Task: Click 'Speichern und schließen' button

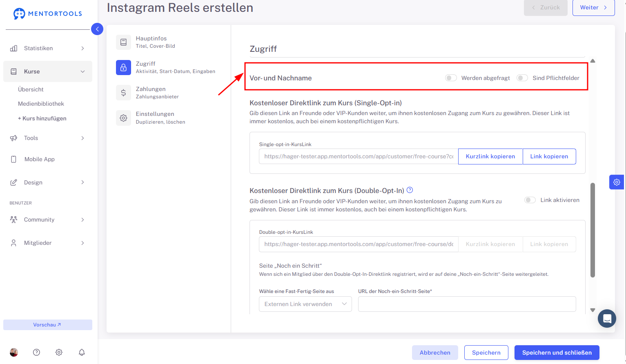Action: [x=557, y=353]
